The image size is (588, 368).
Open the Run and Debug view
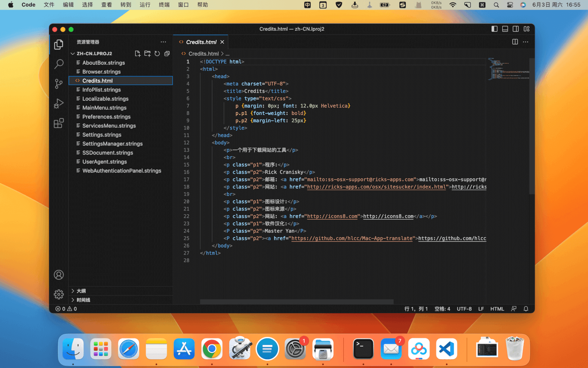59,103
